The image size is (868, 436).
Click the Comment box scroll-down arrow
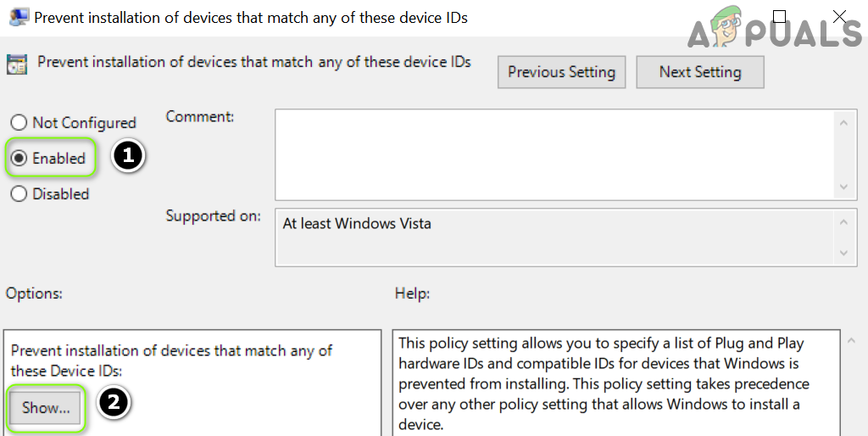[843, 187]
